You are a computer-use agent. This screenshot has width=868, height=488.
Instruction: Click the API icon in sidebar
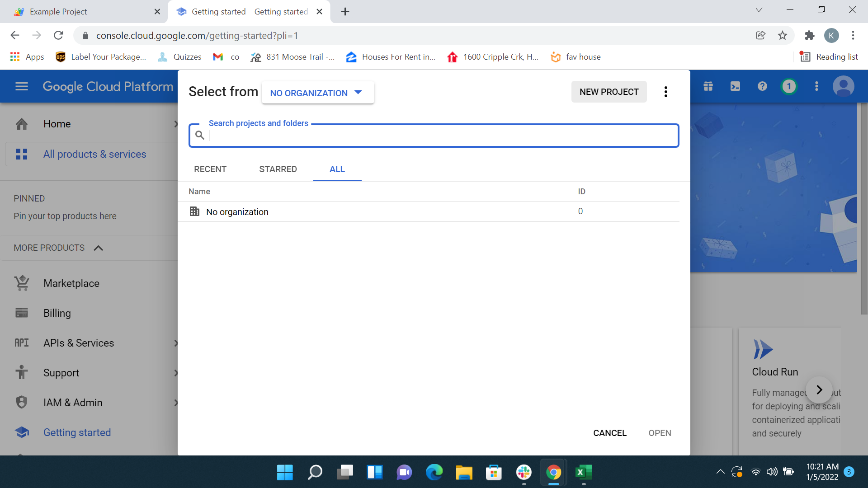coord(22,343)
